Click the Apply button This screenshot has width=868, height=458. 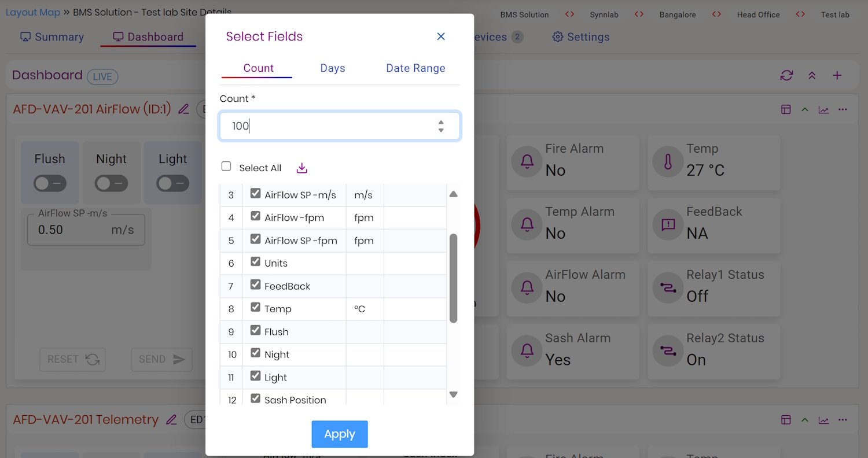(340, 434)
